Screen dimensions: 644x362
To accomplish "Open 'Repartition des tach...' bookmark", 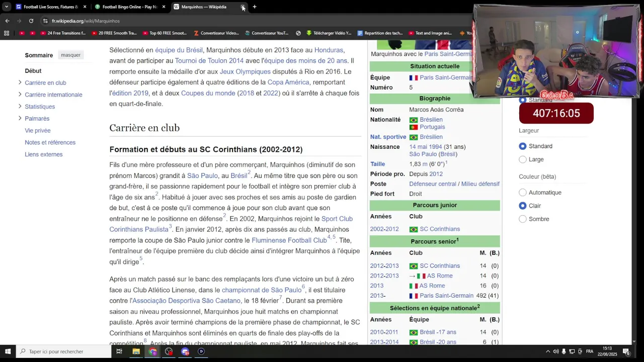I will click(380, 33).
